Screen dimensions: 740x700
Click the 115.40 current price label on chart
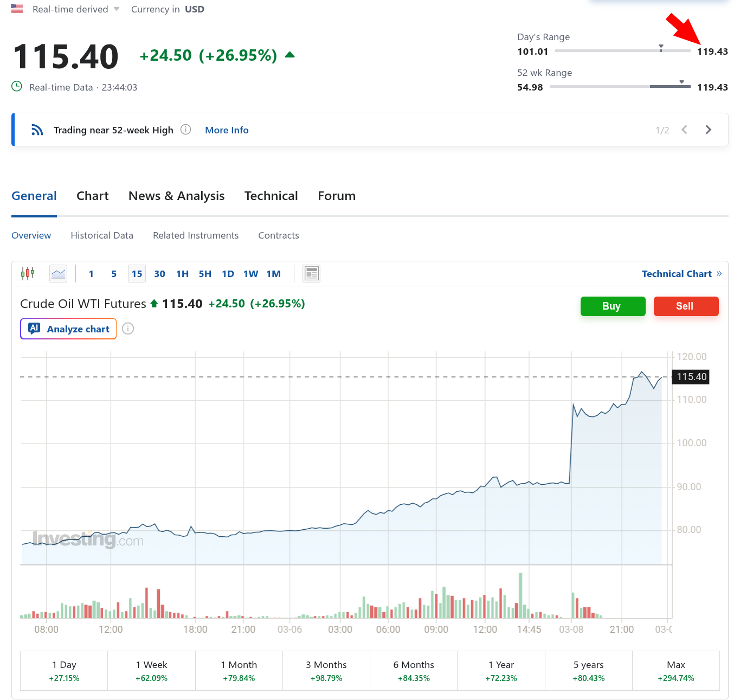(x=691, y=377)
